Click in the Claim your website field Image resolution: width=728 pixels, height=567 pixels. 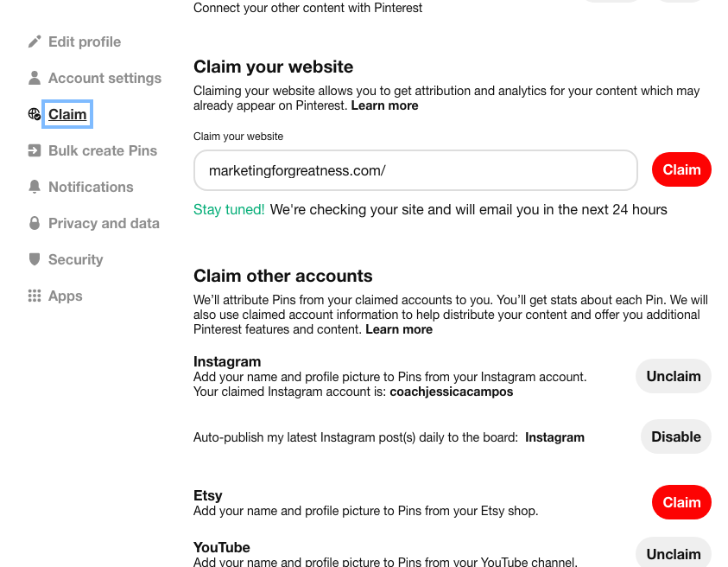(x=415, y=170)
